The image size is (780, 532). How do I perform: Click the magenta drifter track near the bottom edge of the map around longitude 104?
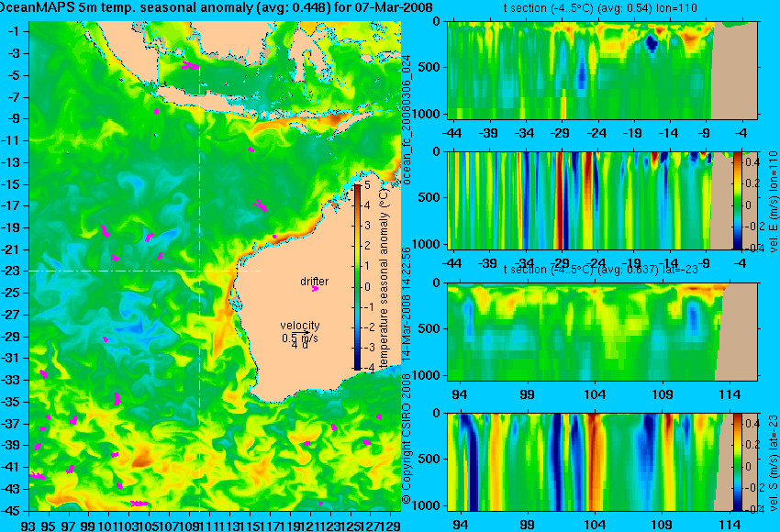[x=139, y=504]
